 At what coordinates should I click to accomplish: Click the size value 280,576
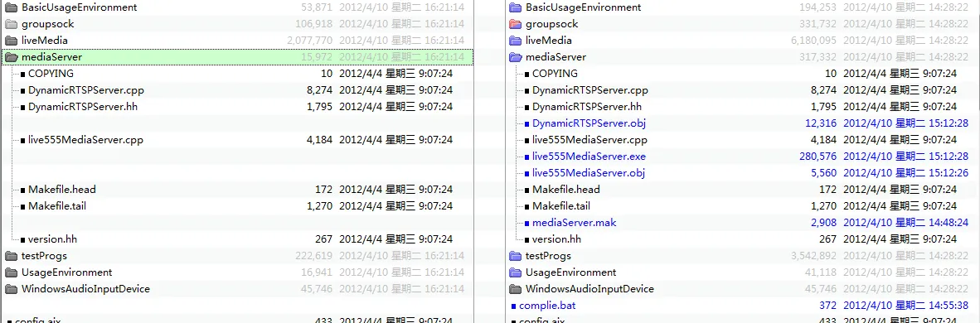pos(817,157)
